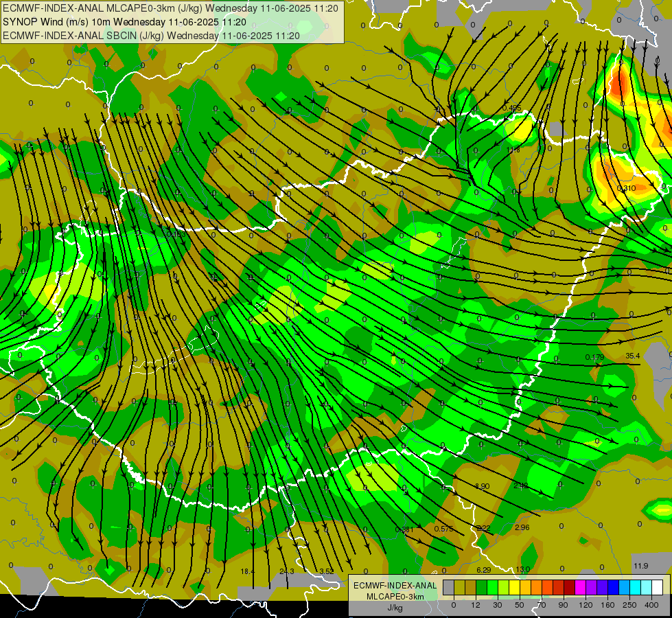
Task: Click the map value '35.4'
Action: point(633,356)
